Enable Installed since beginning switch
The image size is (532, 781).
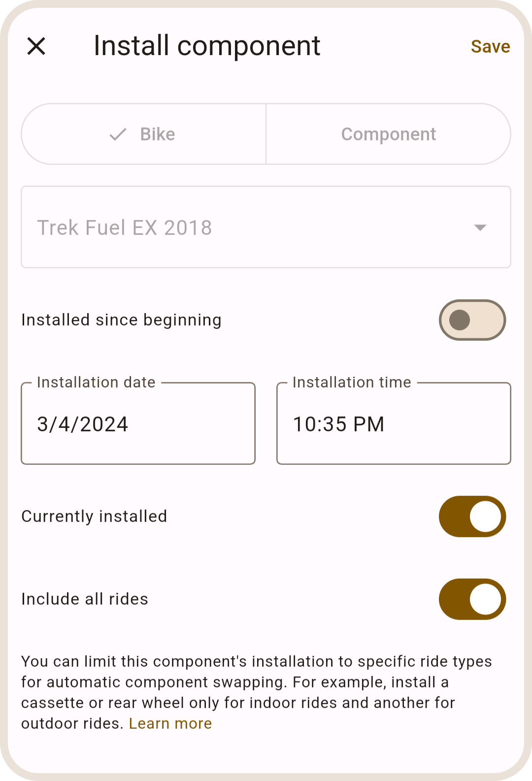[x=472, y=320]
